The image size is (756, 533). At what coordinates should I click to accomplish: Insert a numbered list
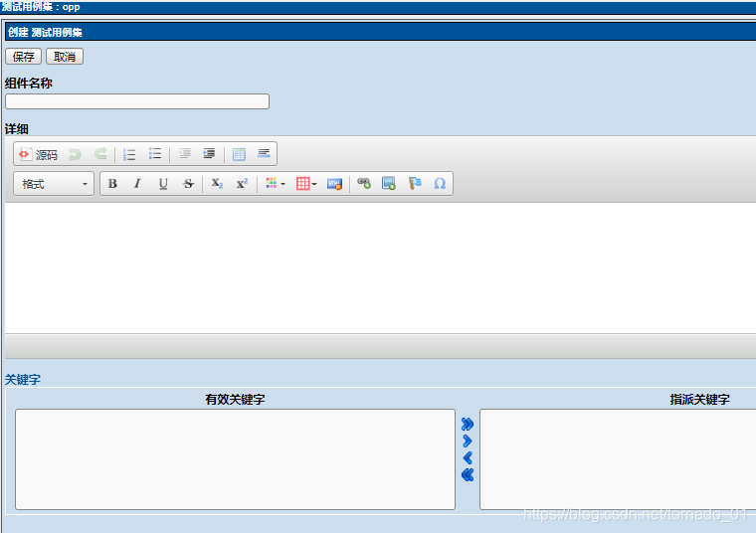[x=129, y=154]
